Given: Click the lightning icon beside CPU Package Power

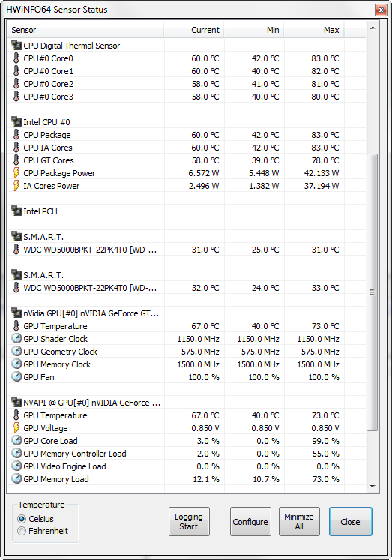Looking at the screenshot, I should tap(16, 173).
